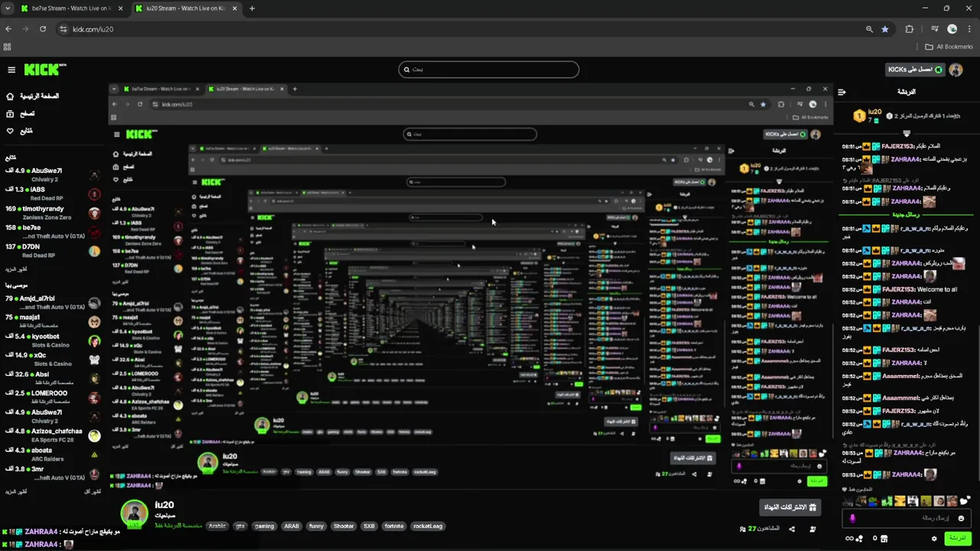This screenshot has width=980, height=551.
Task: Click the gift subscriptions button
Action: pyautogui.click(x=790, y=507)
